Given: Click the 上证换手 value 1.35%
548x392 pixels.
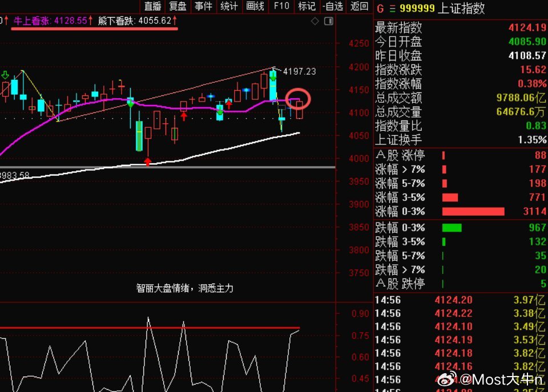Looking at the screenshot, I should [532, 140].
